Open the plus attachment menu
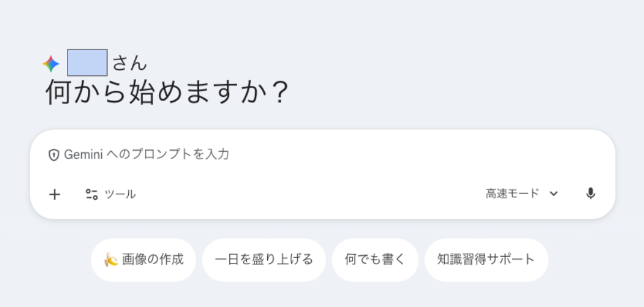 coord(55,194)
